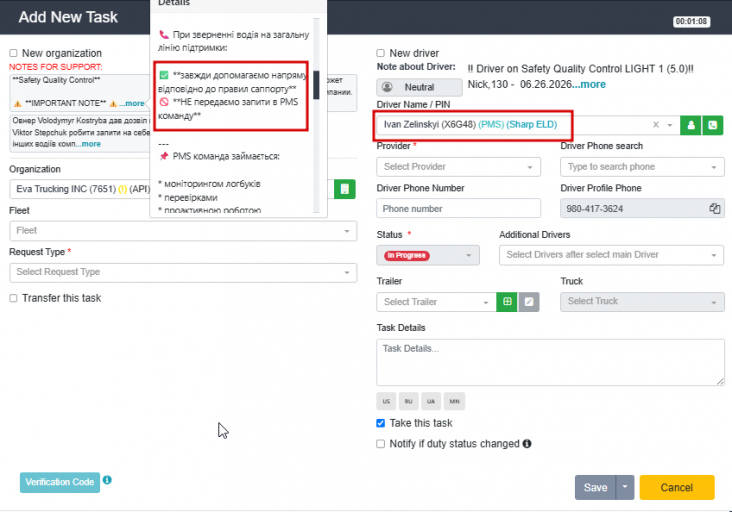The image size is (732, 512).
Task: Open the Status In Progress dropdown
Action: tap(428, 255)
